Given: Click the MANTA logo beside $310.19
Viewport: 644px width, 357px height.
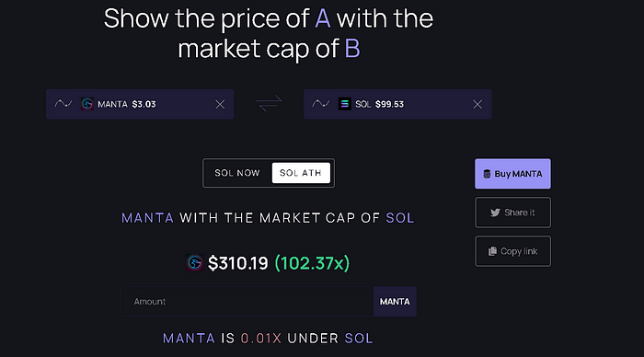Looking at the screenshot, I should (x=195, y=262).
